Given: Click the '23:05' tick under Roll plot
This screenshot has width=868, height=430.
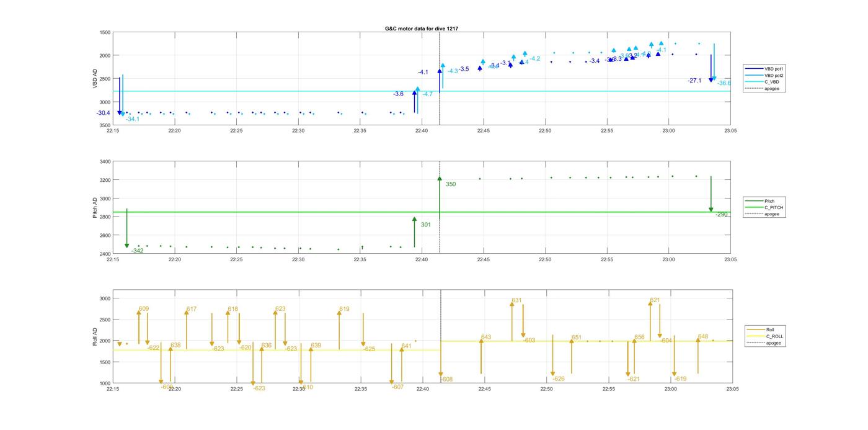Looking at the screenshot, I should coord(732,389).
